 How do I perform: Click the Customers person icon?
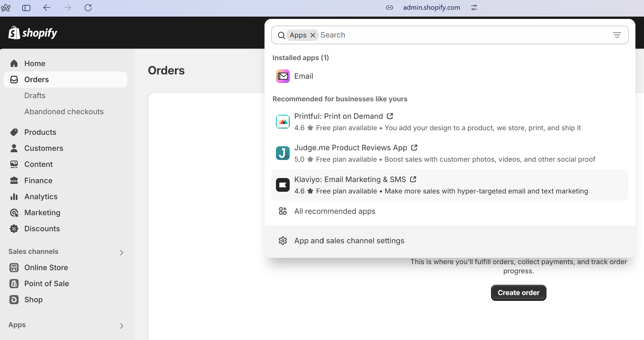tap(14, 148)
